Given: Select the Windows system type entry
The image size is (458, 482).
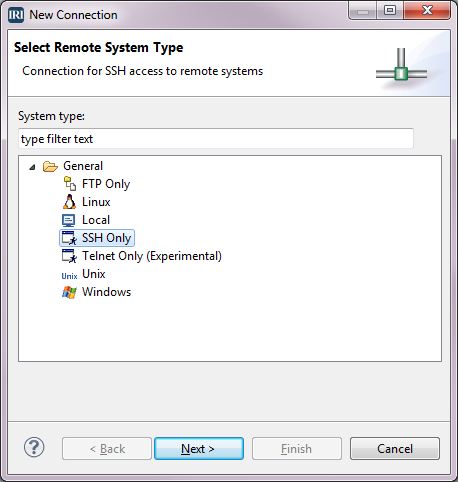Looking at the screenshot, I should [106, 292].
